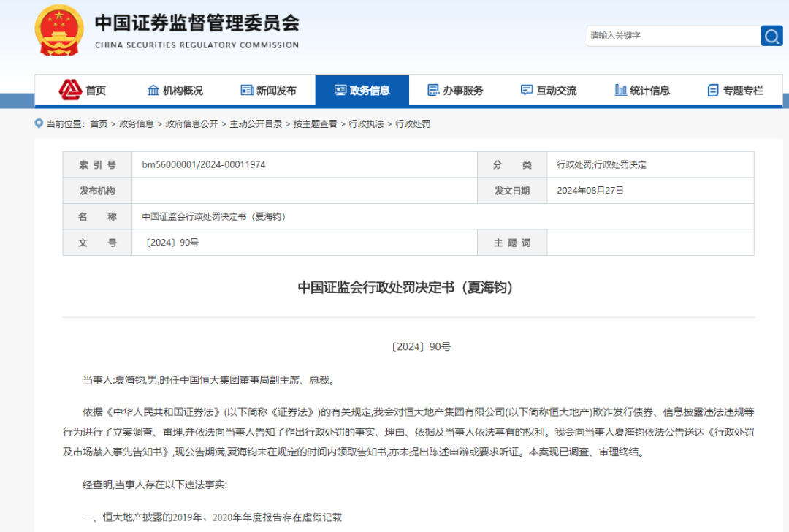Open 政务信息 breadcrumb link
The width and height of the screenshot is (789, 532).
coord(137,123)
